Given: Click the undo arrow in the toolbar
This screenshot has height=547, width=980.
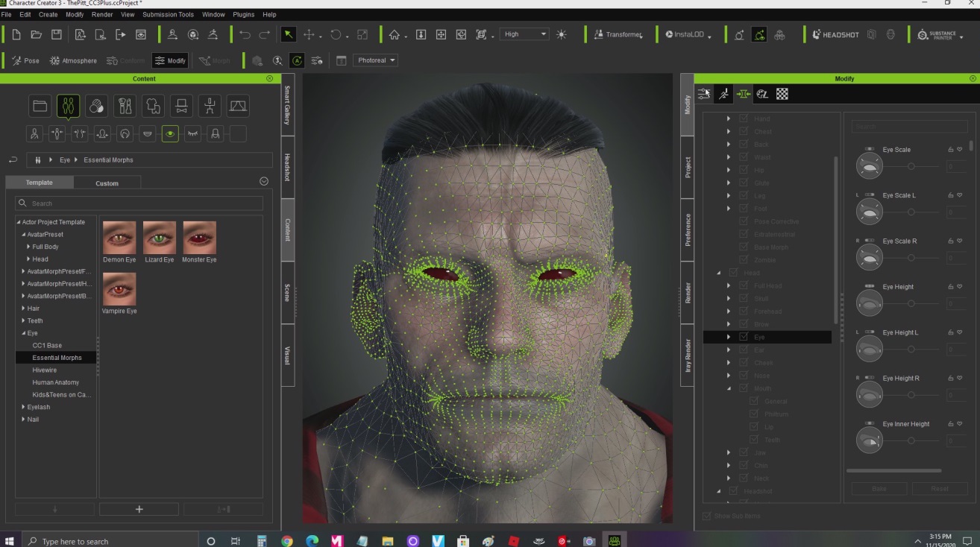Looking at the screenshot, I should (245, 34).
